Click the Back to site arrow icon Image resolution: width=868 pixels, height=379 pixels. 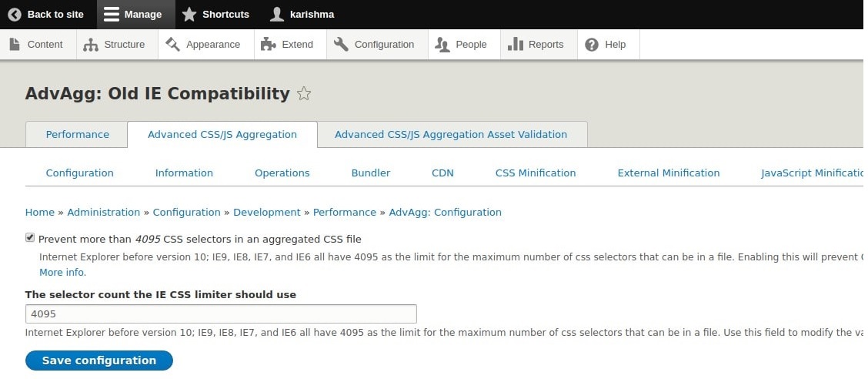[15, 15]
